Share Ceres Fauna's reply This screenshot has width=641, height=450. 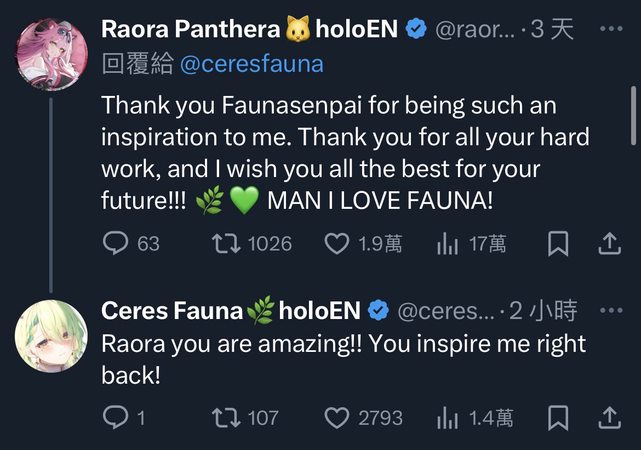point(609,417)
